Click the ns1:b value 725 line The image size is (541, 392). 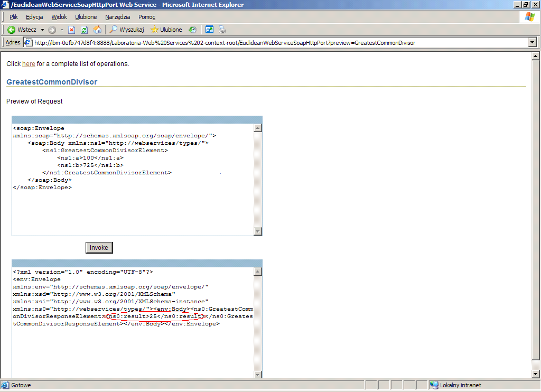(90, 165)
